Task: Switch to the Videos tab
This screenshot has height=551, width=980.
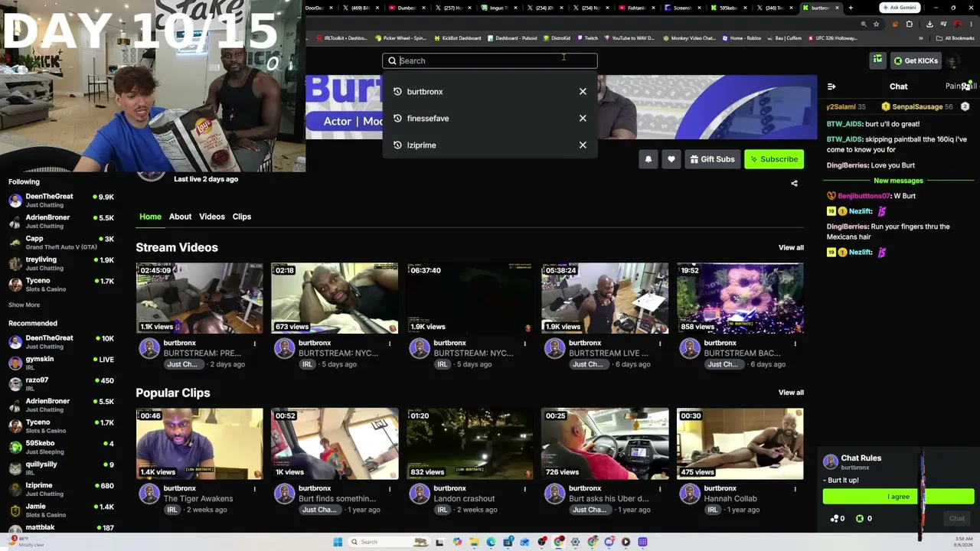Action: pos(212,217)
